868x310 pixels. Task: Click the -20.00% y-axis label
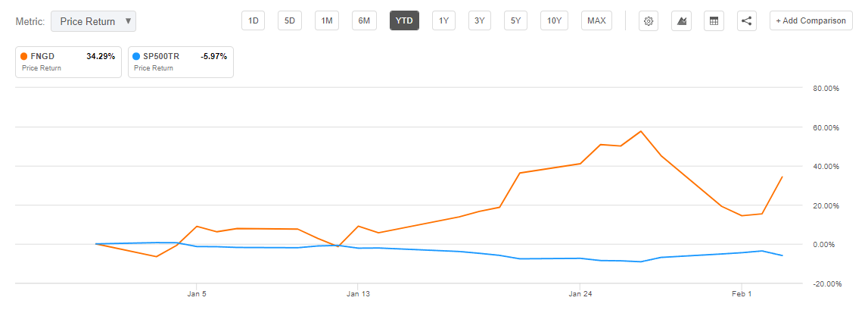(828, 284)
